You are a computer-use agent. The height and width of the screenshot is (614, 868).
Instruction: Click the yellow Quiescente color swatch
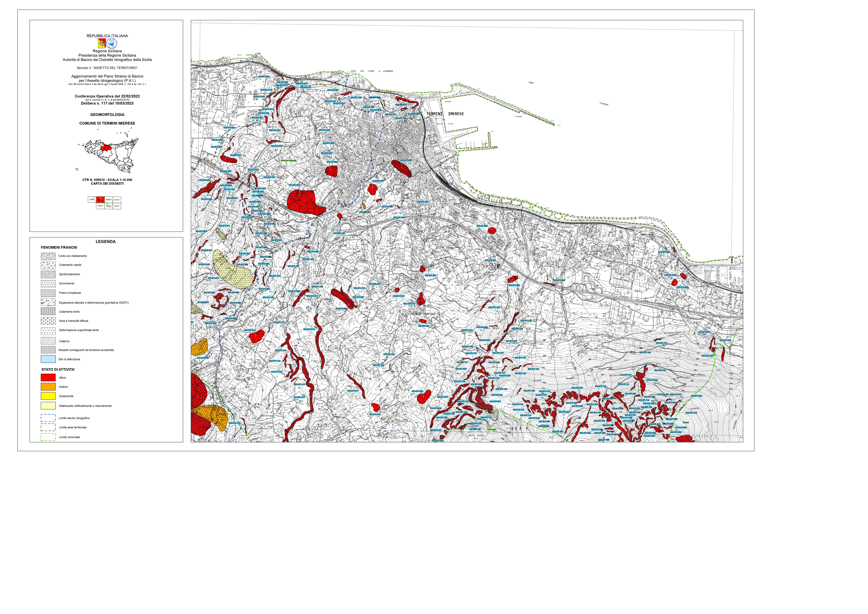point(48,396)
